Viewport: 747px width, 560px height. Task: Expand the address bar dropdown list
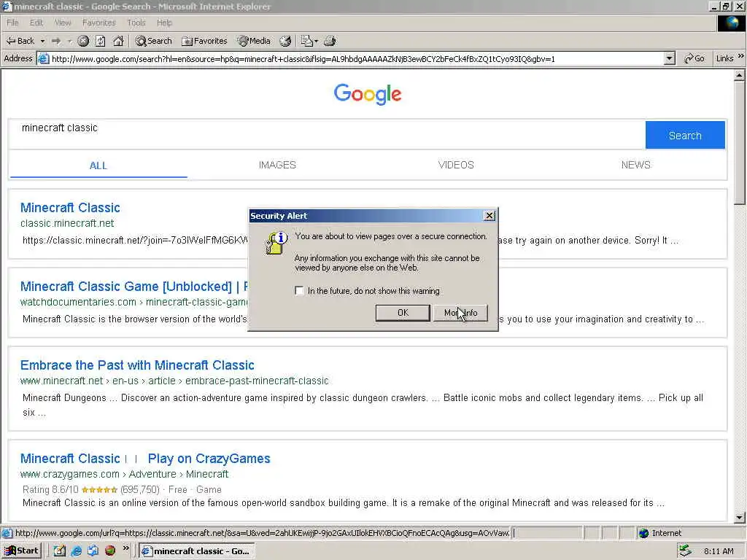click(670, 58)
